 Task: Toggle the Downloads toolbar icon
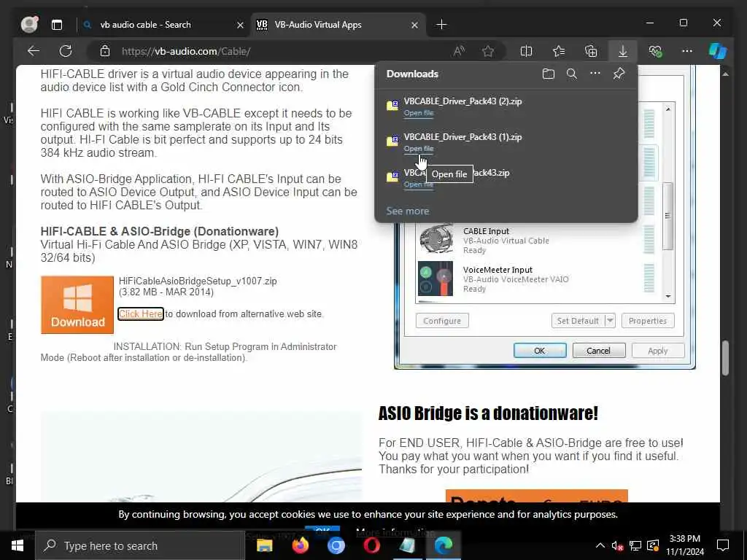pyautogui.click(x=623, y=51)
